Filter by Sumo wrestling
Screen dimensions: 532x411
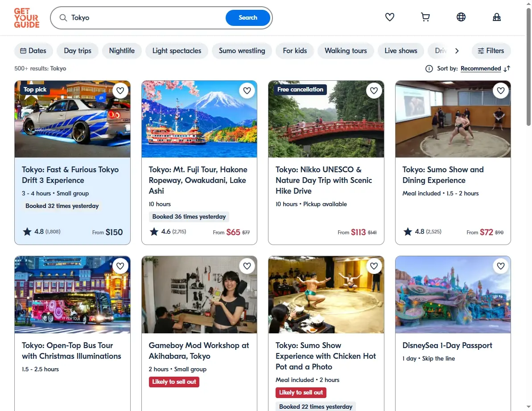[x=242, y=50]
